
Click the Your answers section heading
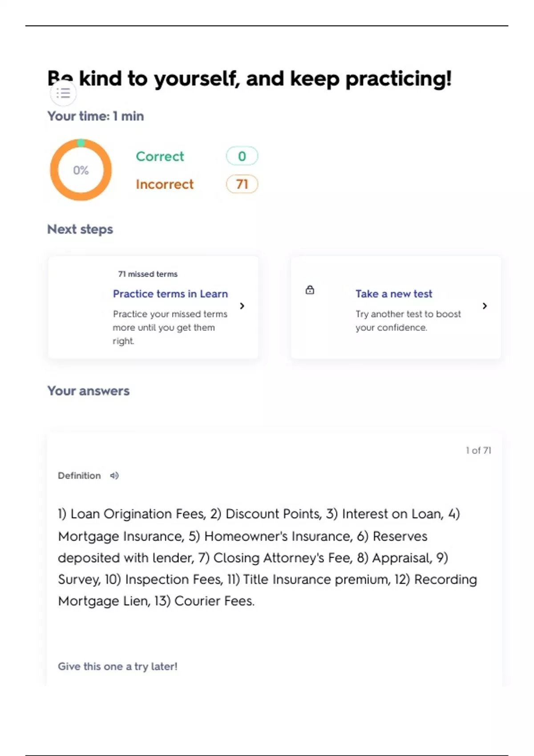pyautogui.click(x=89, y=391)
